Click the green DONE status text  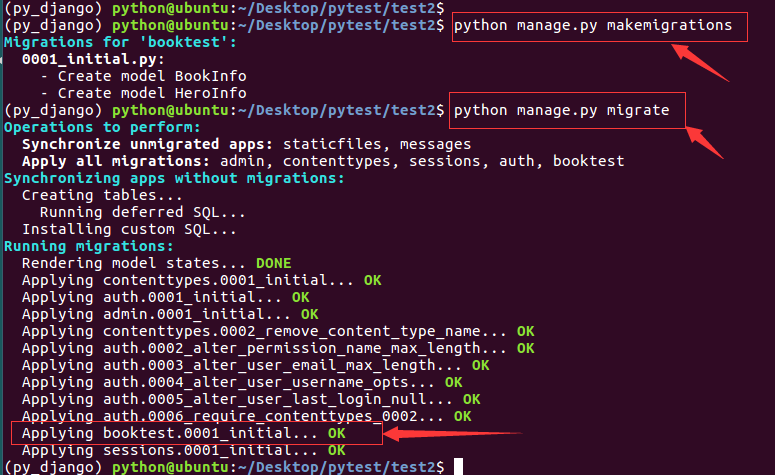(273, 263)
